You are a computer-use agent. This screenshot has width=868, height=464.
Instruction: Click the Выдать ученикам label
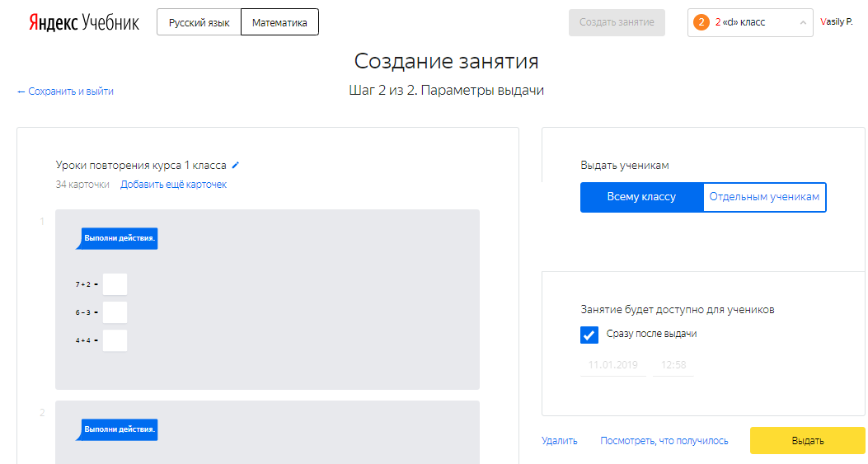[x=625, y=165]
